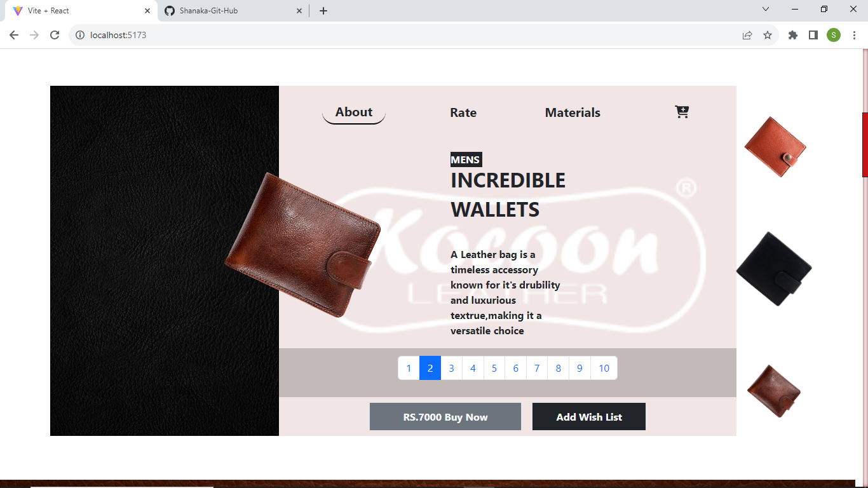Expand tab search chevron in title bar
The width and height of the screenshot is (868, 488).
tap(766, 9)
